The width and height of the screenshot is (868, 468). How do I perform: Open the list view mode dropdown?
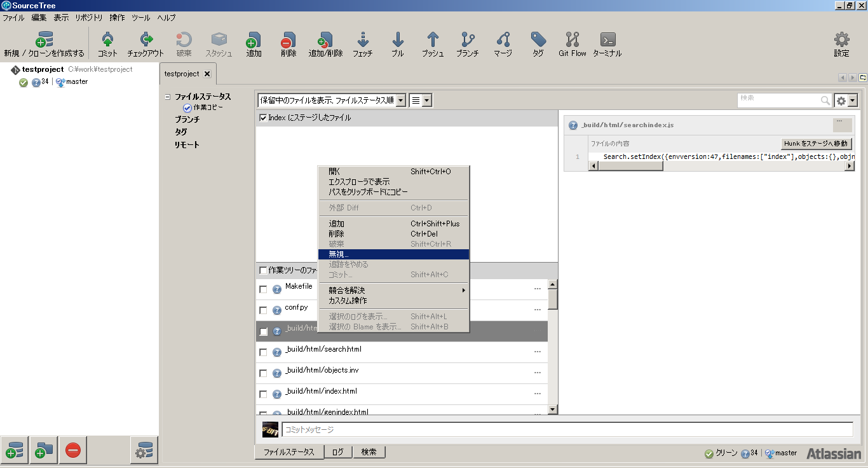pos(420,100)
